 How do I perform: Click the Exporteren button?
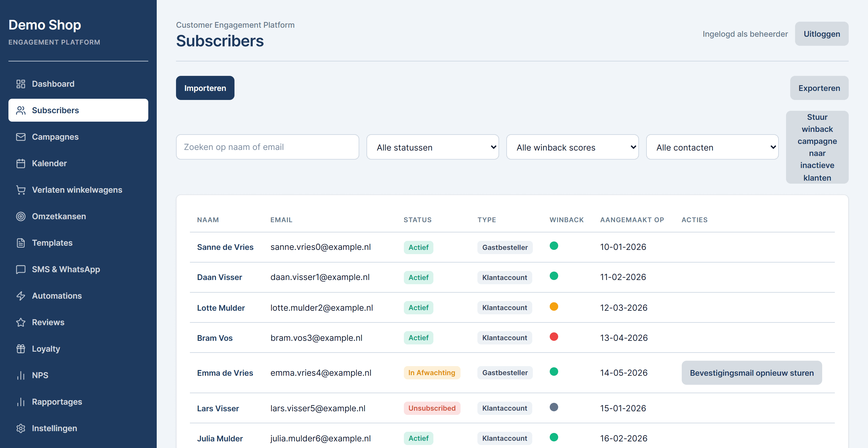pos(819,88)
